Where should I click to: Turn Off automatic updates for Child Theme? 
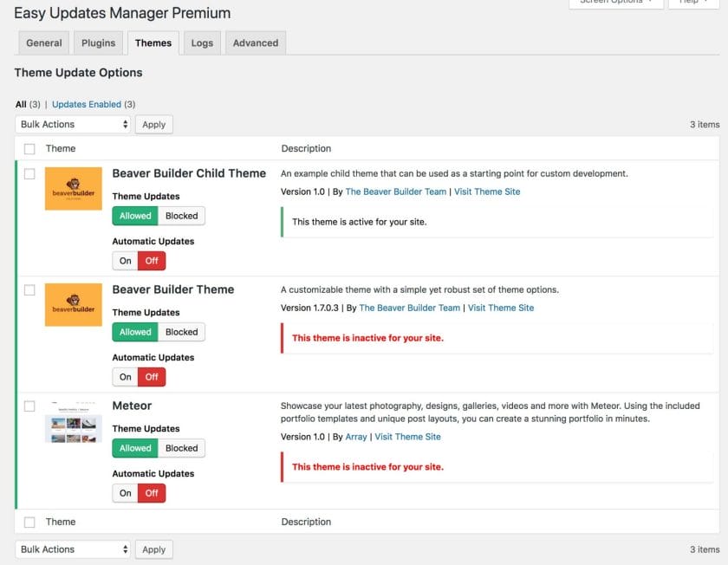pyautogui.click(x=152, y=261)
